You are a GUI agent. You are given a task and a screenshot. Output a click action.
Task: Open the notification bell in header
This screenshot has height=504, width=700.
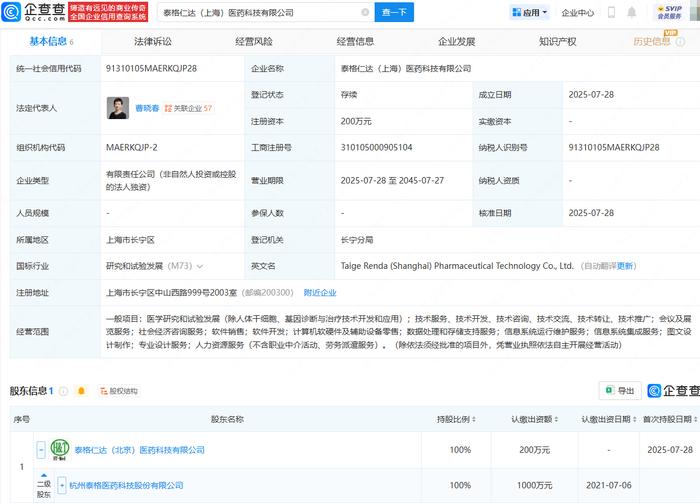pos(632,12)
